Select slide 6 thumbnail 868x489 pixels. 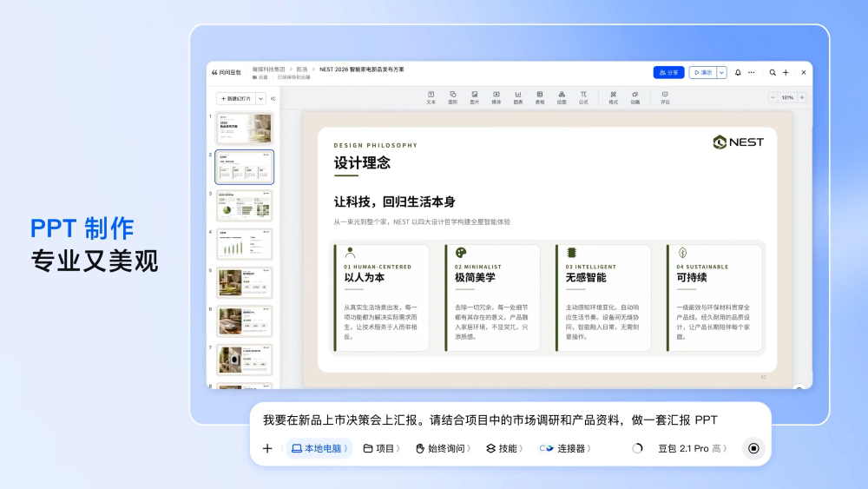(x=244, y=320)
